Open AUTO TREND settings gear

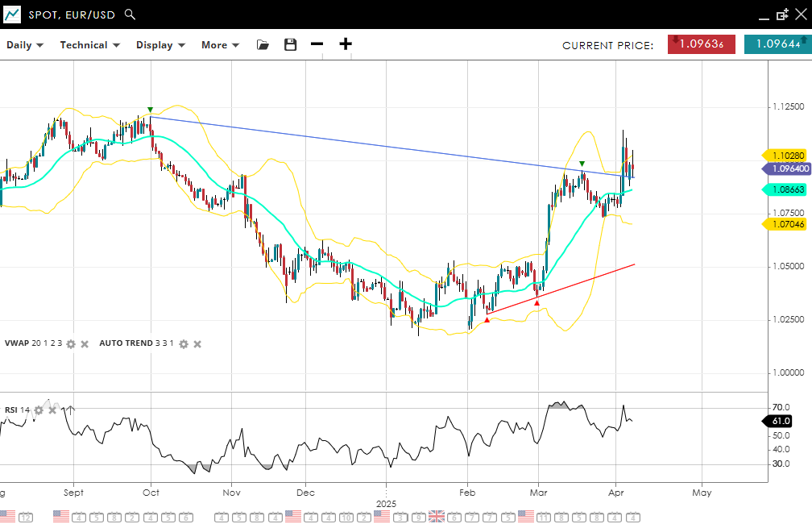[x=183, y=344]
